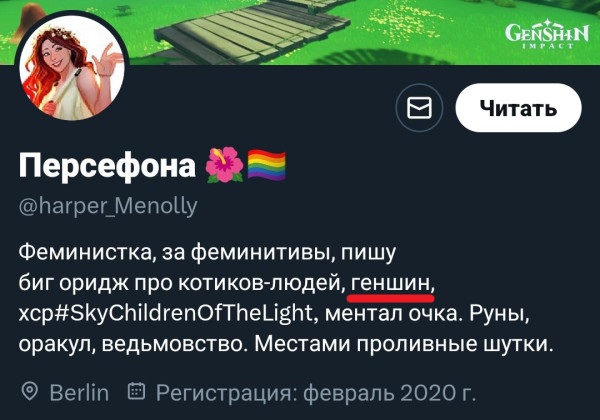Click the registration date февраль 2020 text
This screenshot has width=600, height=420.
click(x=390, y=392)
